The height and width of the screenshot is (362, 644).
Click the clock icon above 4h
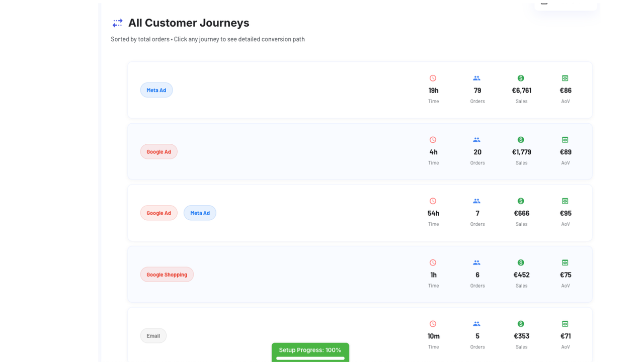[x=433, y=140]
